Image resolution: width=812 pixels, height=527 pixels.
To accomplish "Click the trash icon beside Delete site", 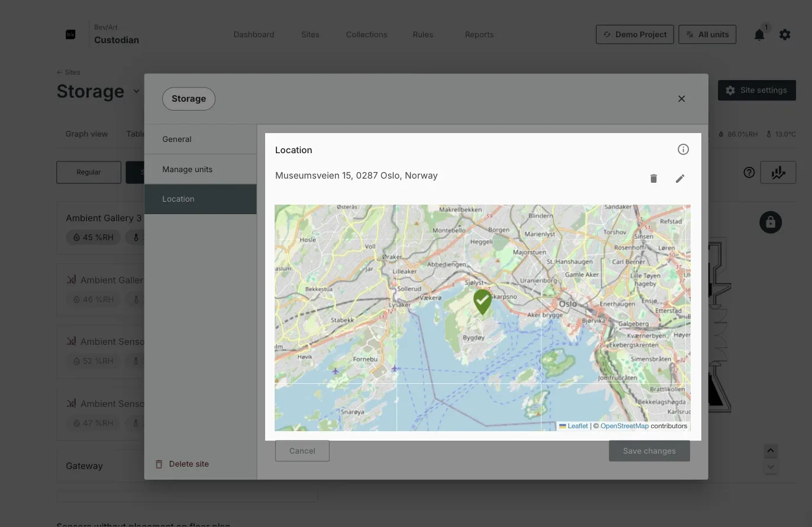I will (x=159, y=464).
